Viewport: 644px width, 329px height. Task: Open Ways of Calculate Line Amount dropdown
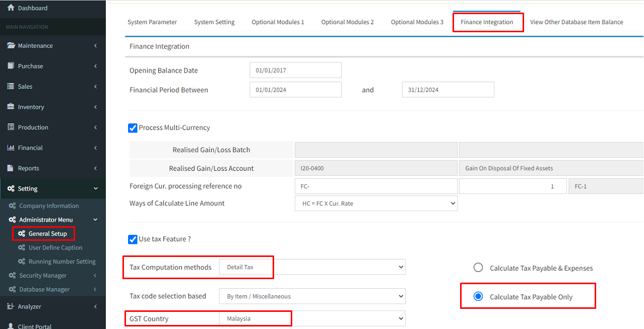coord(376,204)
